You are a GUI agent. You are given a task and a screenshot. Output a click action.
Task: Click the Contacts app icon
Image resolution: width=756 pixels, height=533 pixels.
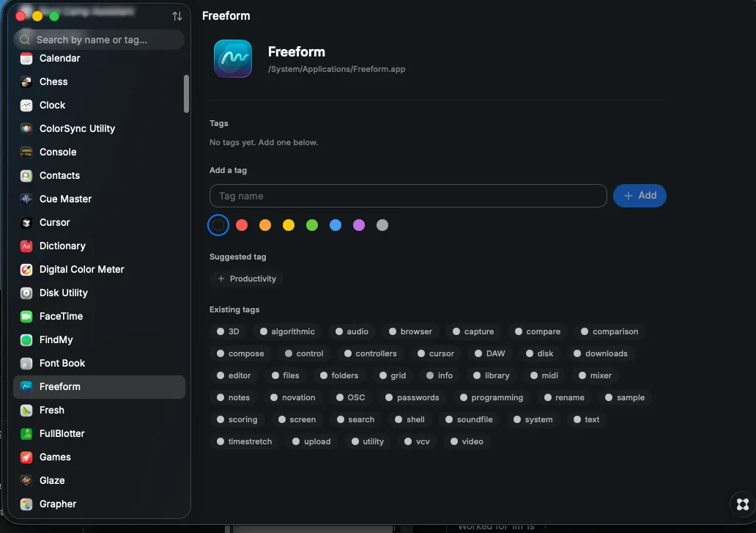click(26, 175)
